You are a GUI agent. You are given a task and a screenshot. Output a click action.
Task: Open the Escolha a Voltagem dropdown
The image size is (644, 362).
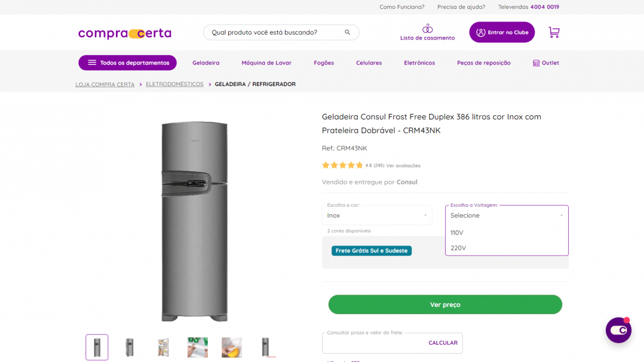(506, 215)
